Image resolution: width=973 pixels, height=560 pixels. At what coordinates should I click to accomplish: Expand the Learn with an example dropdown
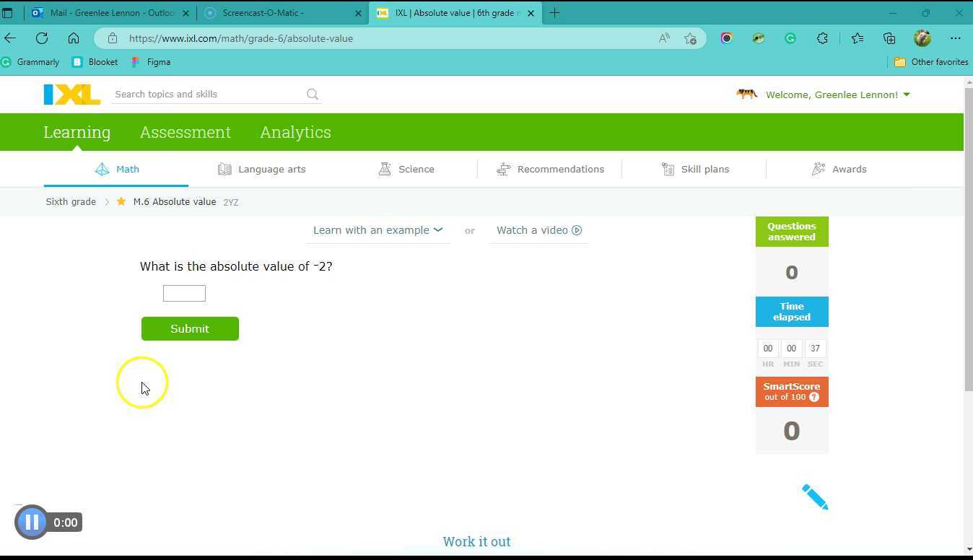pyautogui.click(x=378, y=229)
